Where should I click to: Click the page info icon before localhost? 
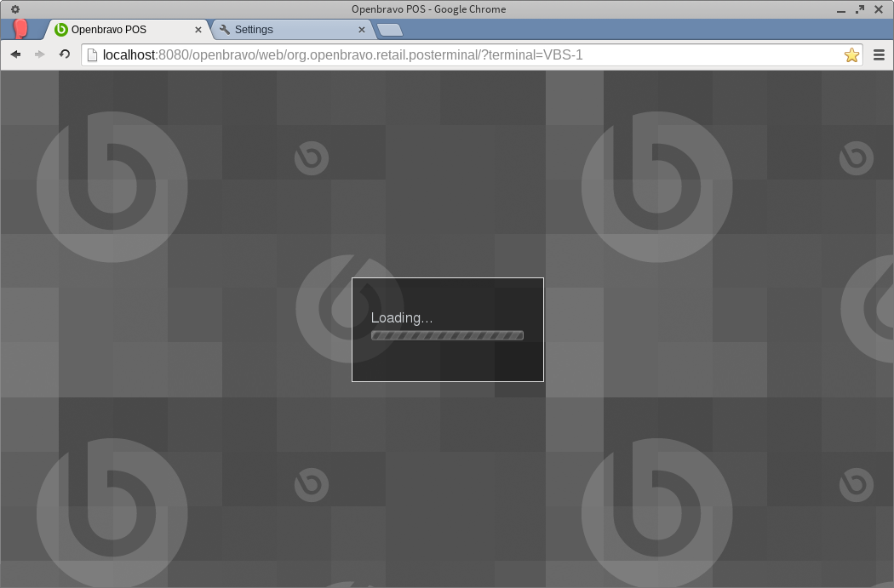tap(92, 55)
